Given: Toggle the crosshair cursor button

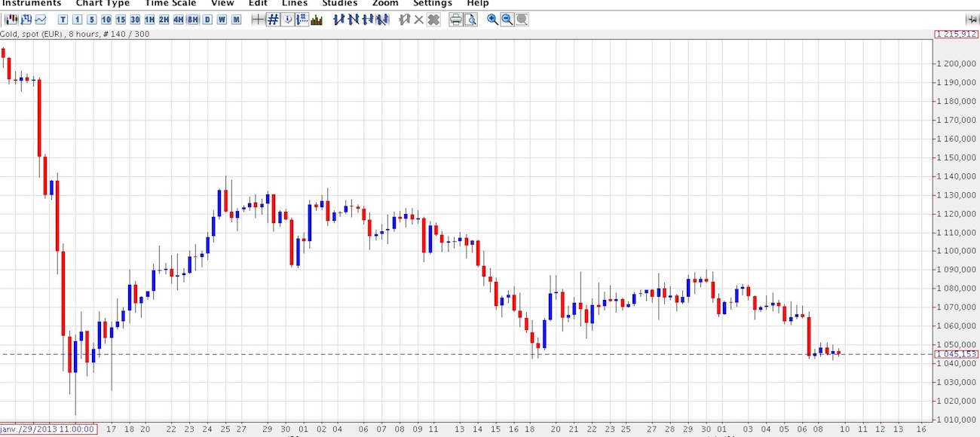Looking at the screenshot, I should [x=258, y=20].
